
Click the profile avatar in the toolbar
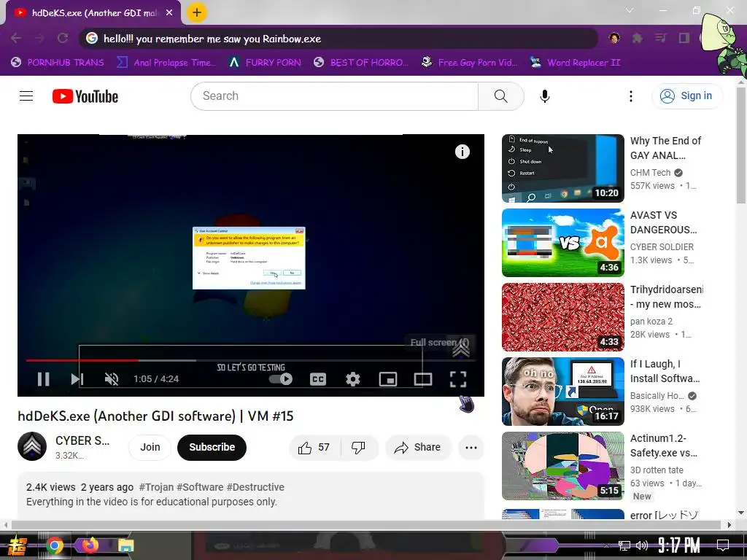tap(614, 38)
